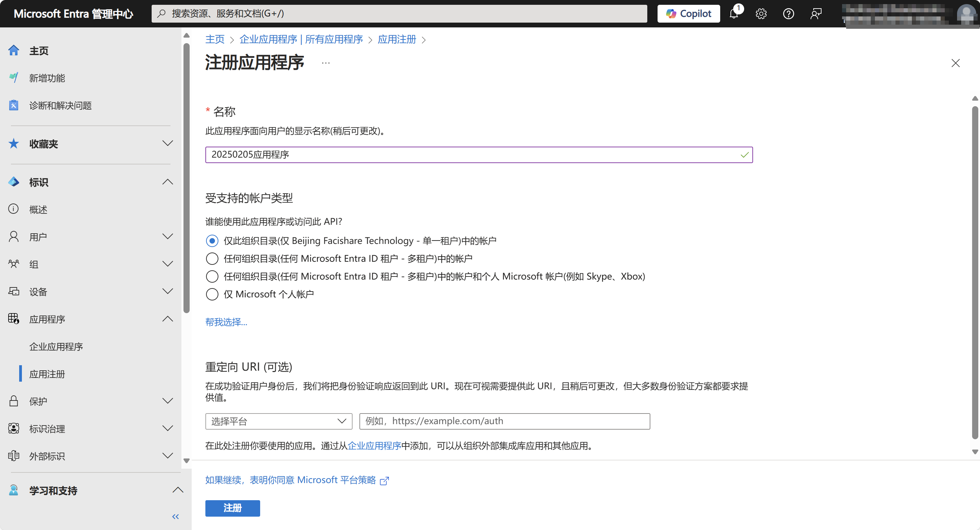Click the 注册 button
This screenshot has height=530, width=980.
click(x=232, y=508)
